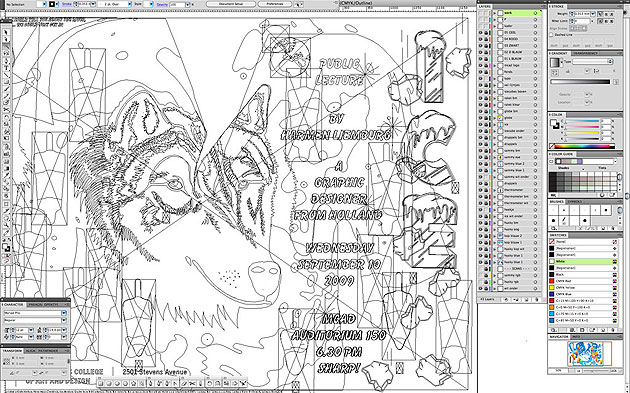The width and height of the screenshot is (630, 393).
Task: Click the Document Setup button
Action: pyautogui.click(x=231, y=4)
